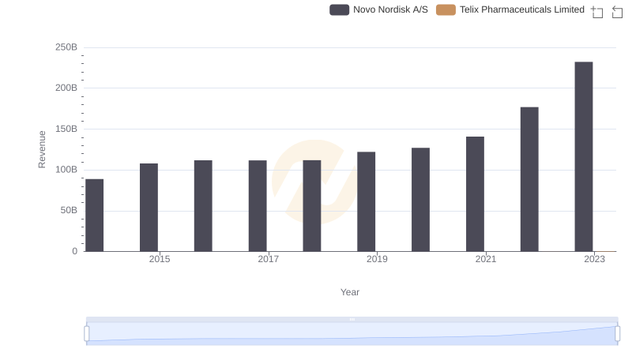Click the 2023 x-axis label
Screen dimensions: 632x364
595,259
